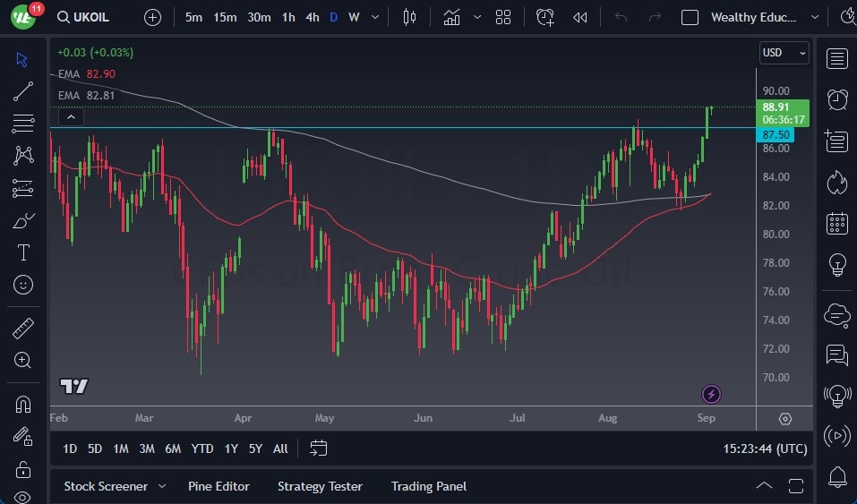Screen dimensions: 857x504
Task: Toggle magnet mode on drawings
Action: click(x=23, y=404)
